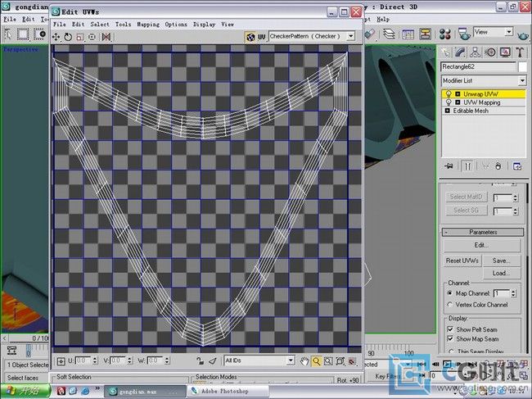Switch to the Display command panel tab
The image size is (532, 399).
[x=505, y=52]
